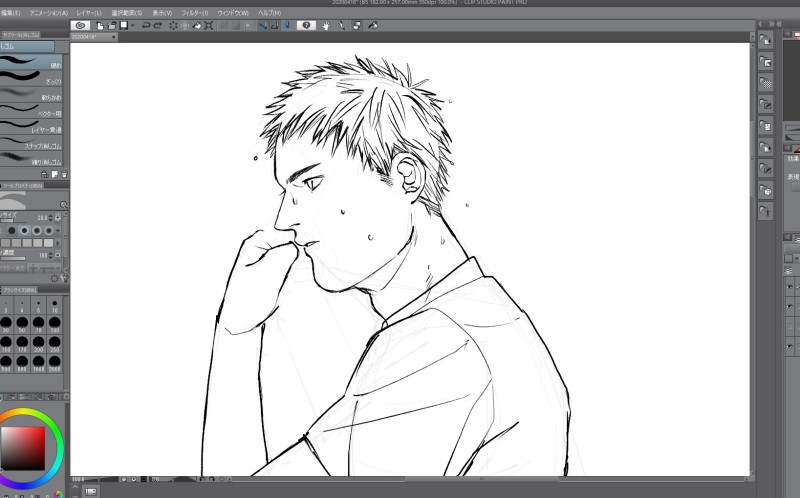Viewport: 800px width, 498px height.
Task: Click the Help question mark icon
Action: click(x=306, y=25)
